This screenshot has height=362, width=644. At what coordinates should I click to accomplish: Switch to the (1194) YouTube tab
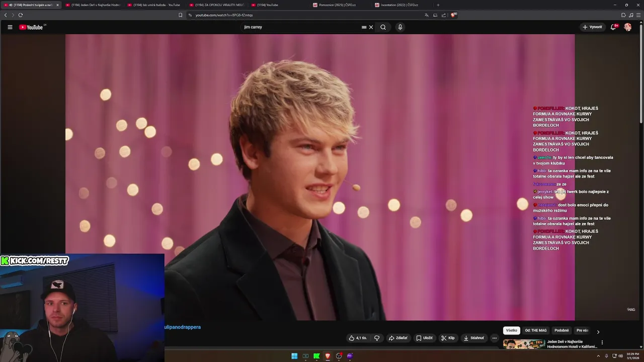tap(278, 5)
